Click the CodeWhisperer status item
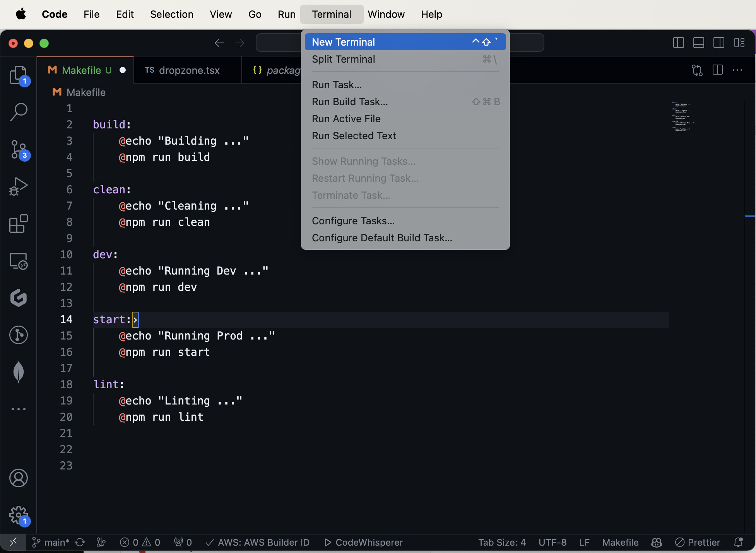 point(363,542)
